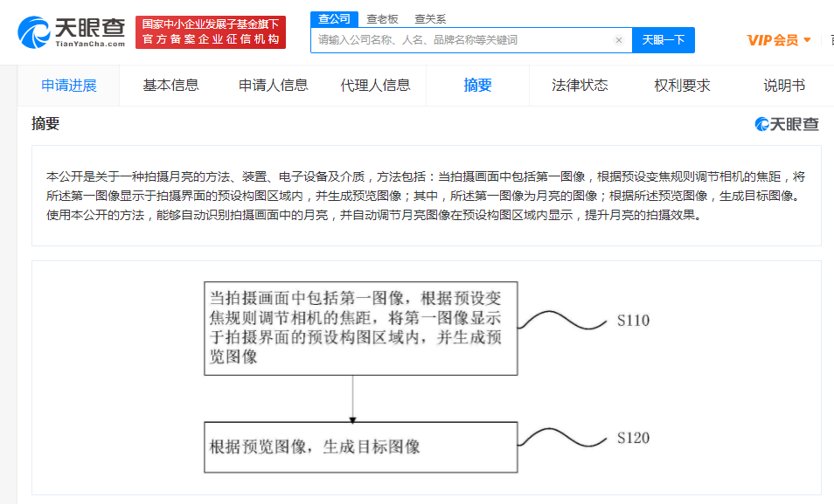The image size is (834, 504).
Task: Open the TianYanCha home logo
Action: [x=72, y=32]
